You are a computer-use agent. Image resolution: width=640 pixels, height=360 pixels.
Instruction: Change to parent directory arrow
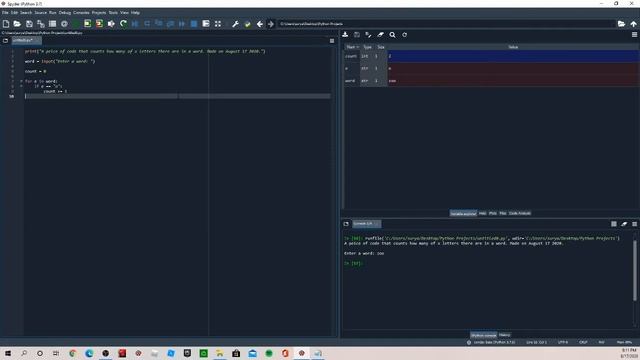(633, 24)
